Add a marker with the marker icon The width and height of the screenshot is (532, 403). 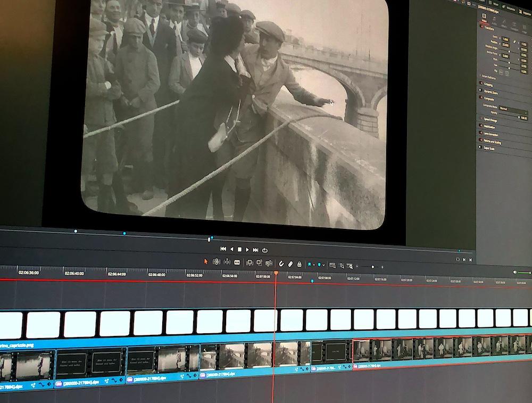pos(319,265)
